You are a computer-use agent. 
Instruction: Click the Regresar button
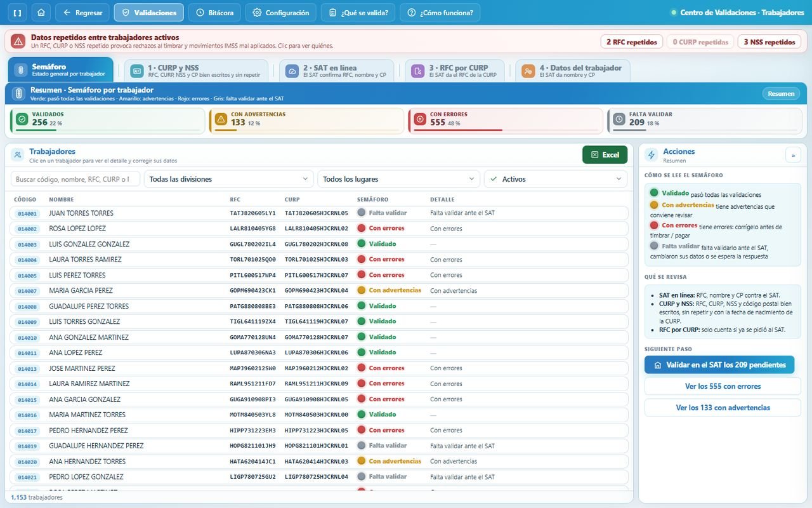tap(82, 13)
